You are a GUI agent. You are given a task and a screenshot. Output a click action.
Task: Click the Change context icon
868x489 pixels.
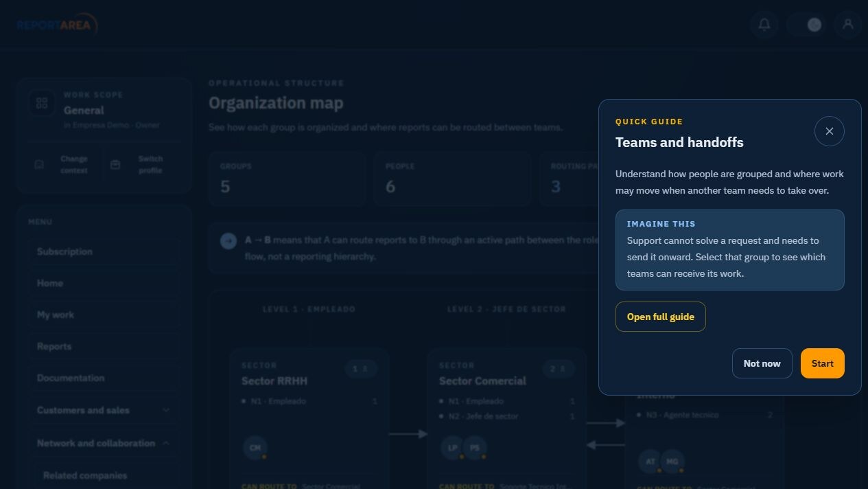point(39,165)
